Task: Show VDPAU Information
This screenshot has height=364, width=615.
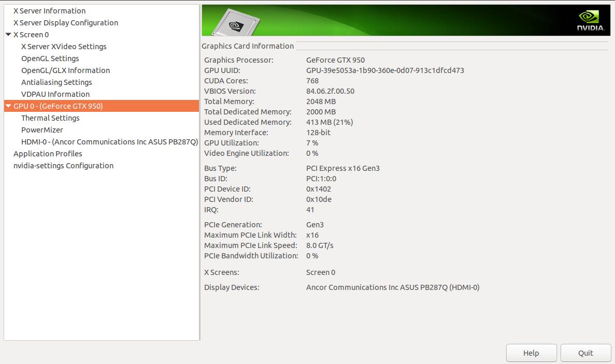Action: point(55,94)
